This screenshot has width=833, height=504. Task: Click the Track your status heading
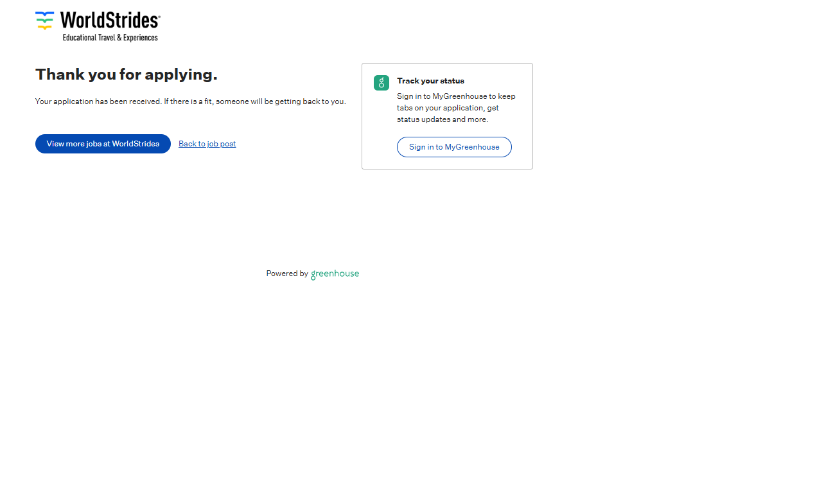(x=430, y=81)
